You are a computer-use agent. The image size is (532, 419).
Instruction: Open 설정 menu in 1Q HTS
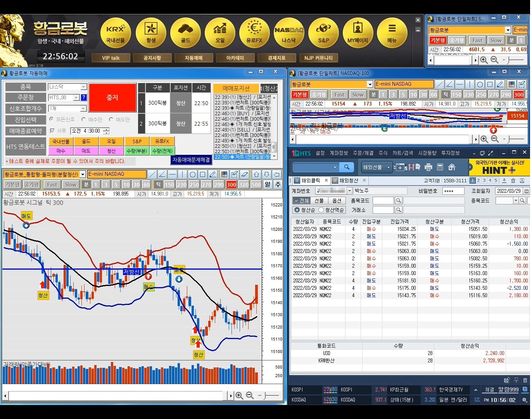[x=320, y=153]
